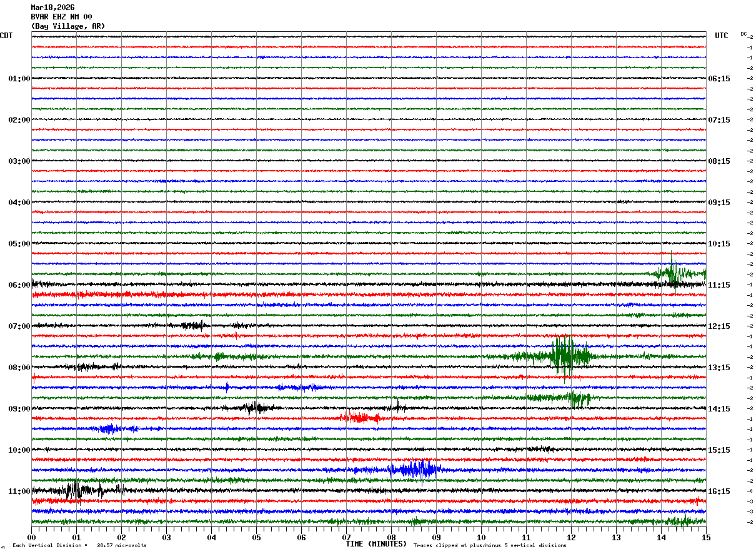The height and width of the screenshot is (554, 756).
Task: Click minute 12 tick label on bottom axis
Action: (x=571, y=537)
